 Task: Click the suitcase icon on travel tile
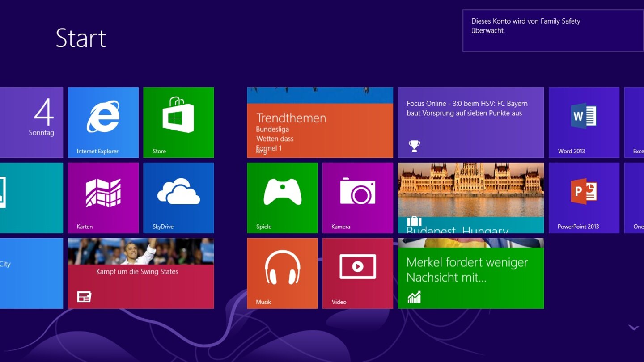coord(414,221)
